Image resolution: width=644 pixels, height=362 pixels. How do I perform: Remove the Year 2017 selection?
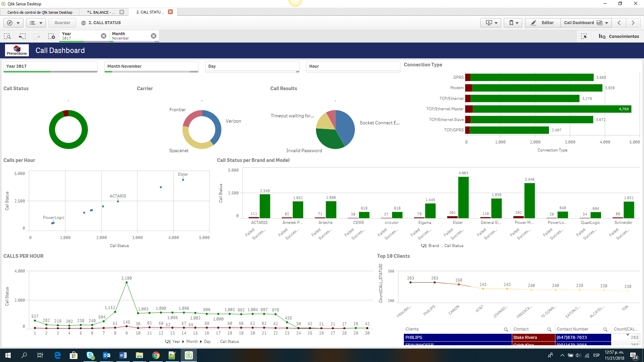(x=104, y=36)
